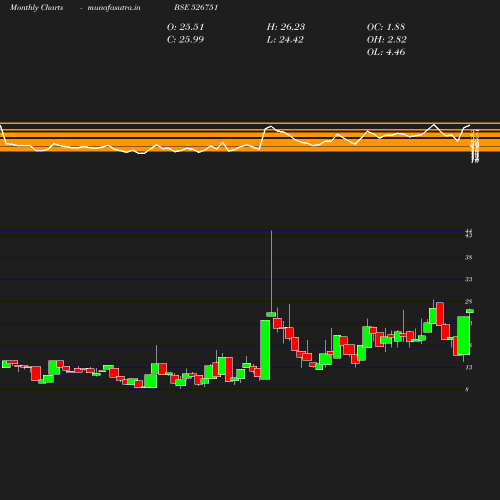Click the price axis label 33

(469, 279)
